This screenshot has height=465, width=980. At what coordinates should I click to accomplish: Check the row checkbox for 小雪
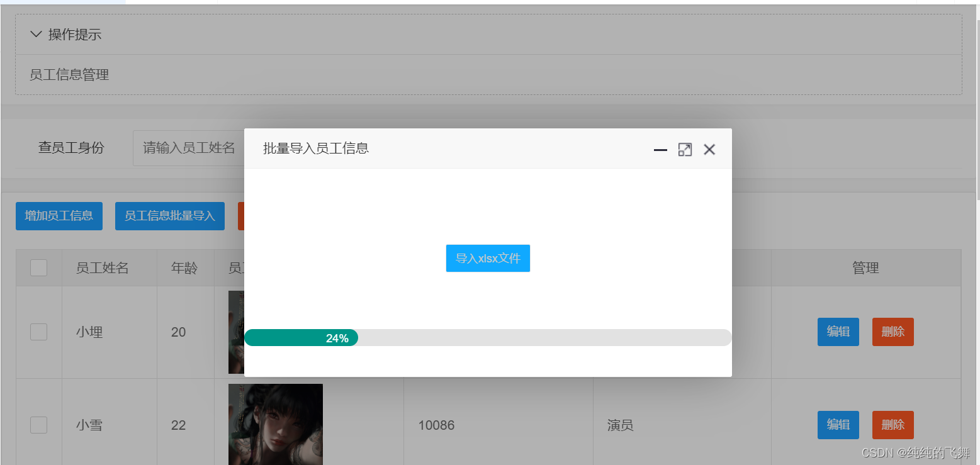(38, 425)
